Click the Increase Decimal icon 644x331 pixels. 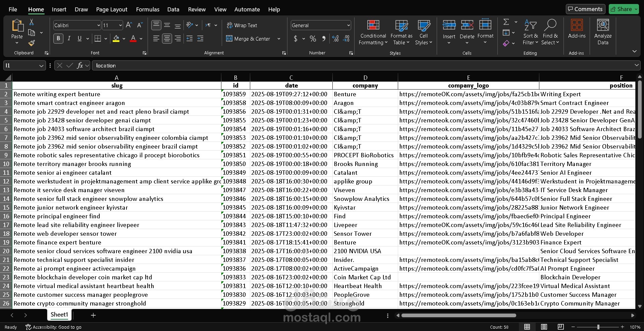(x=335, y=39)
